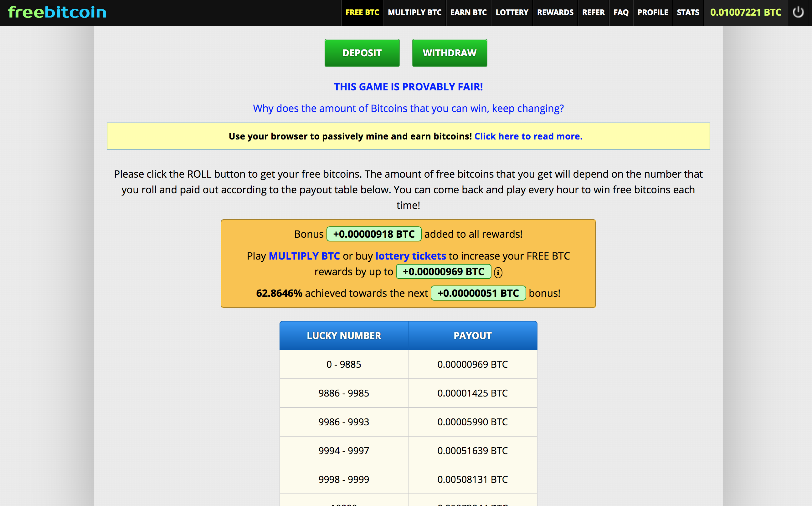Open the REFER page
Screen dimensions: 812x506
pyautogui.click(x=593, y=13)
